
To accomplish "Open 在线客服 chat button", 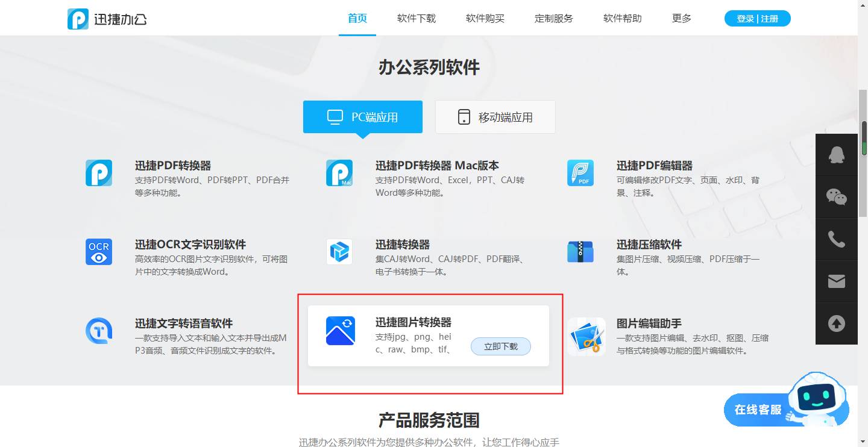I will tap(758, 410).
